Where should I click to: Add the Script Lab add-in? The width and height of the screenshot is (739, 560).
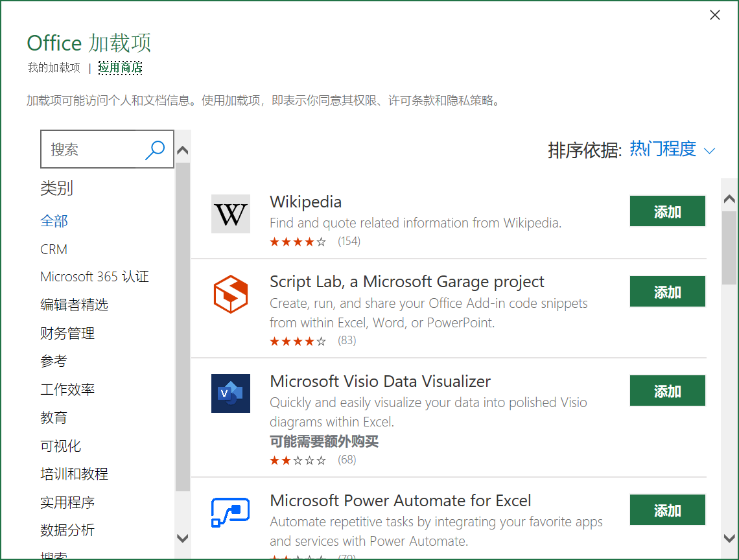click(667, 291)
